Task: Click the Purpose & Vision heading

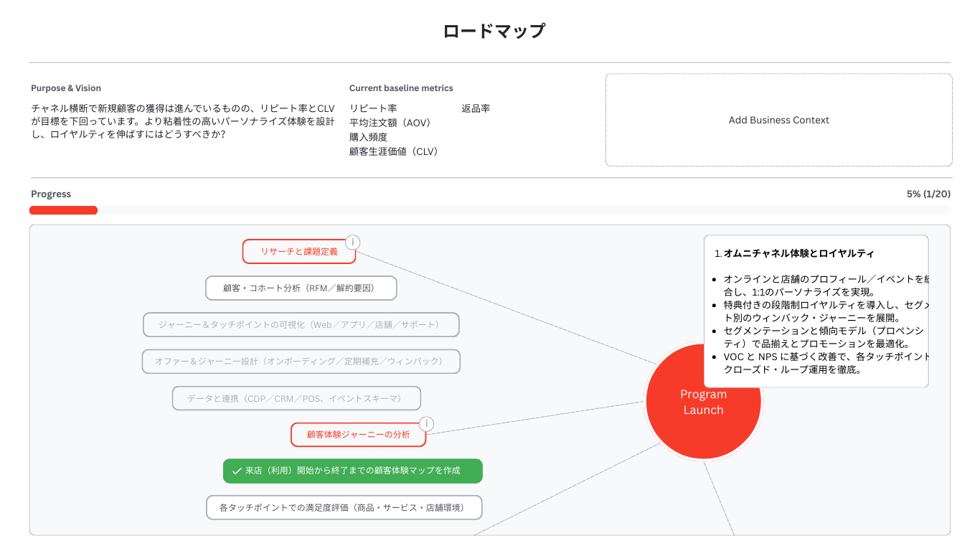Action: (66, 88)
